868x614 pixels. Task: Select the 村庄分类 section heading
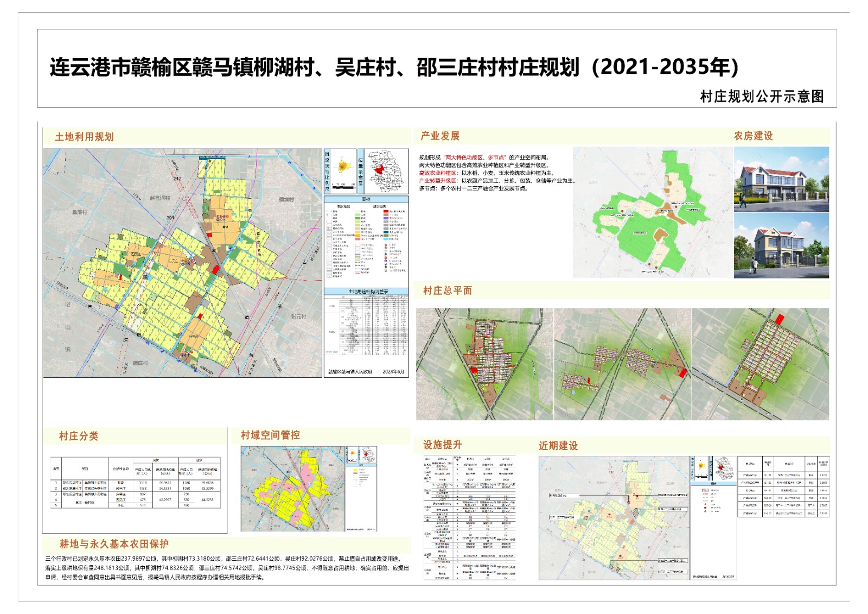tap(79, 436)
